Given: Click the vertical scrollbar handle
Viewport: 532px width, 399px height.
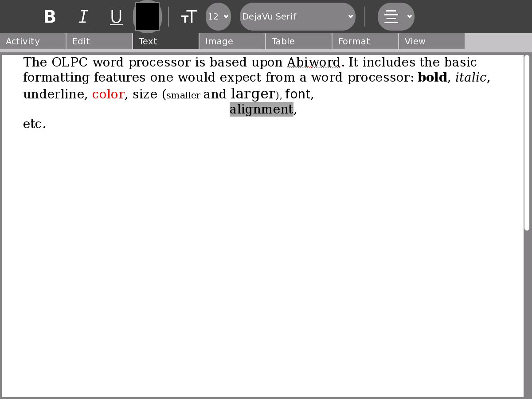Looking at the screenshot, I should coord(527,143).
